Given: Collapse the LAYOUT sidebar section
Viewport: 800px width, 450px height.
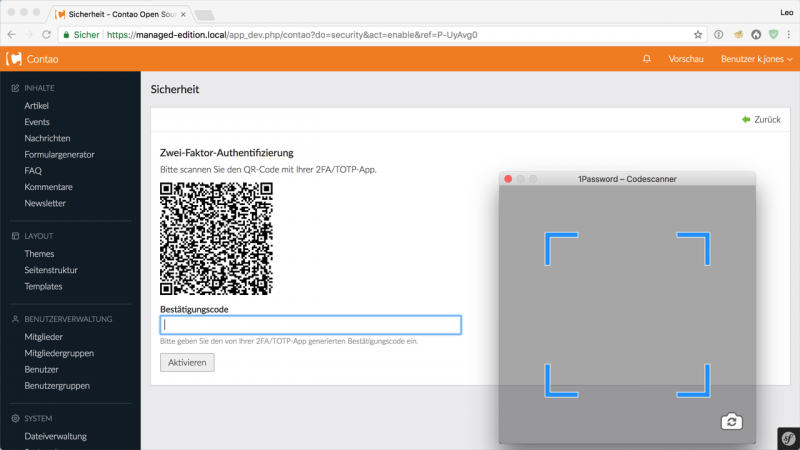Looking at the screenshot, I should pyautogui.click(x=38, y=236).
